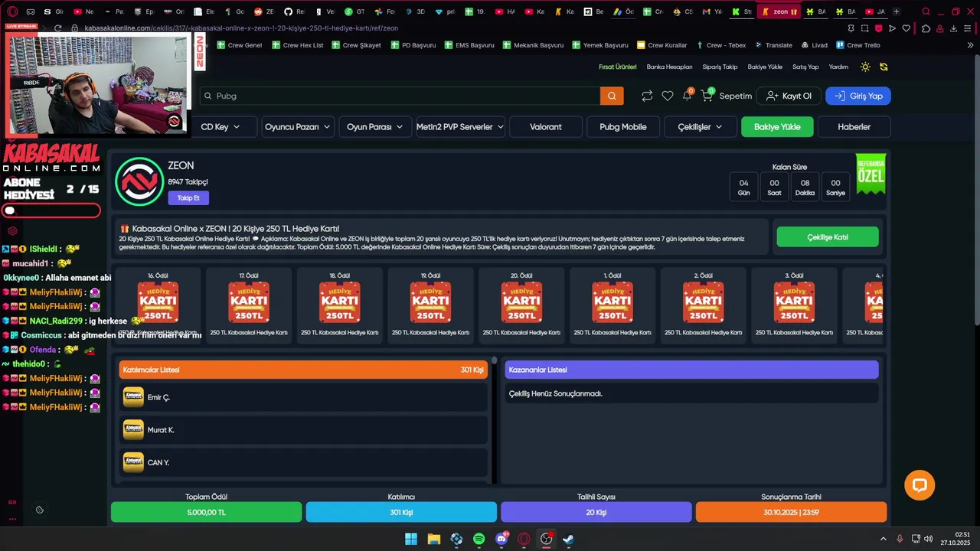Open the browser tab search magnifier
The image size is (980, 551).
coord(926,11)
